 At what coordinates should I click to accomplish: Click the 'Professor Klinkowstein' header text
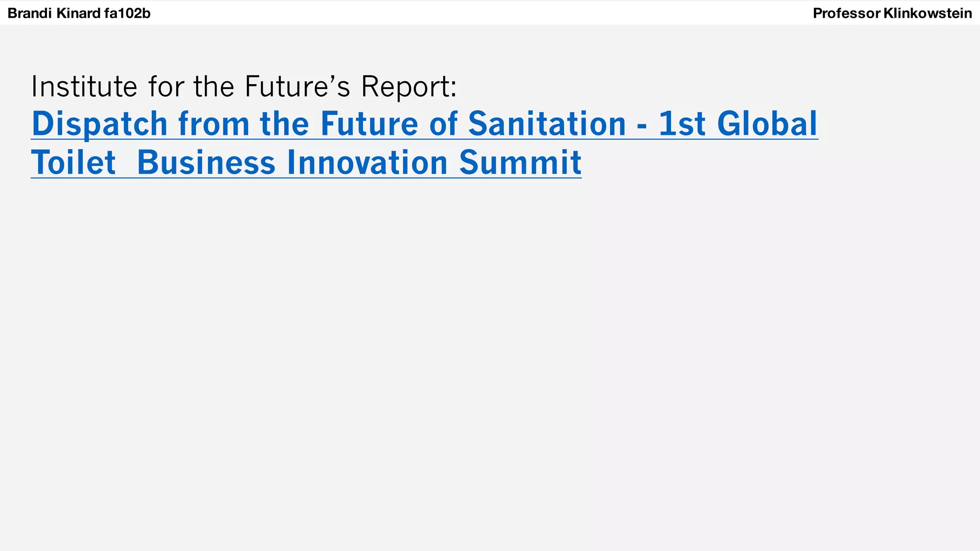coord(892,13)
